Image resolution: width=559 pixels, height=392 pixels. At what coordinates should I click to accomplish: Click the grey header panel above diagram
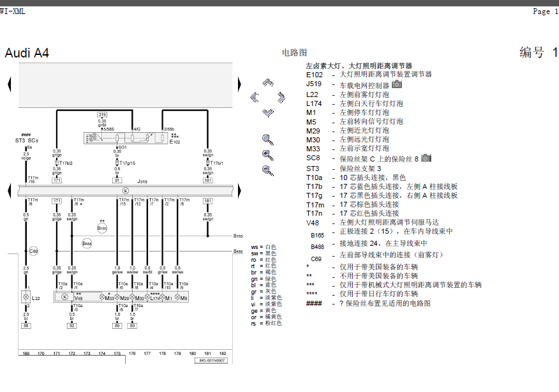tap(126, 85)
